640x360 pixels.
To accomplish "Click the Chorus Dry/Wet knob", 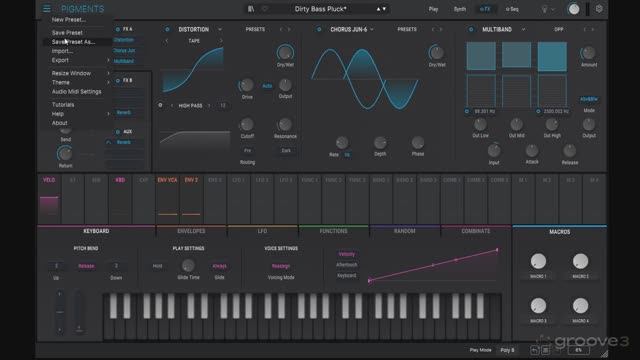I will [436, 53].
